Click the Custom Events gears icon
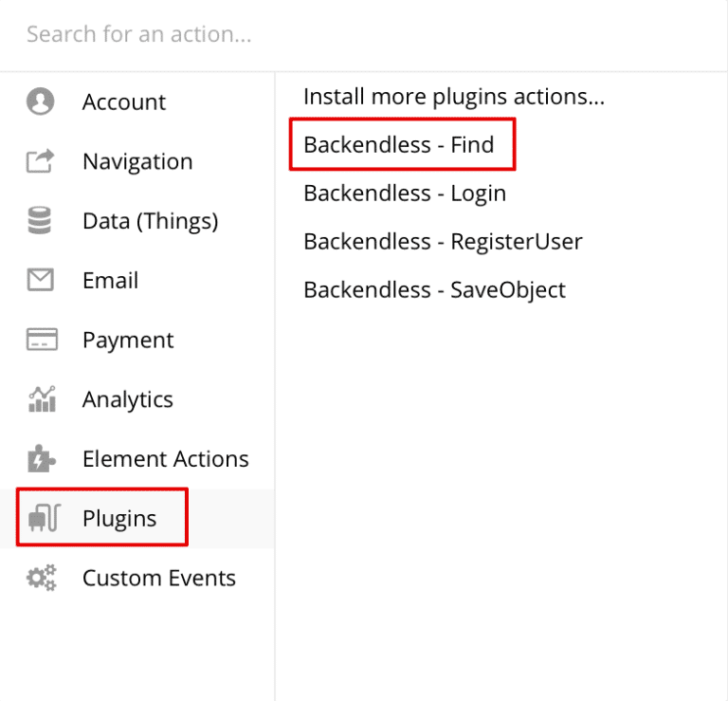 42,578
